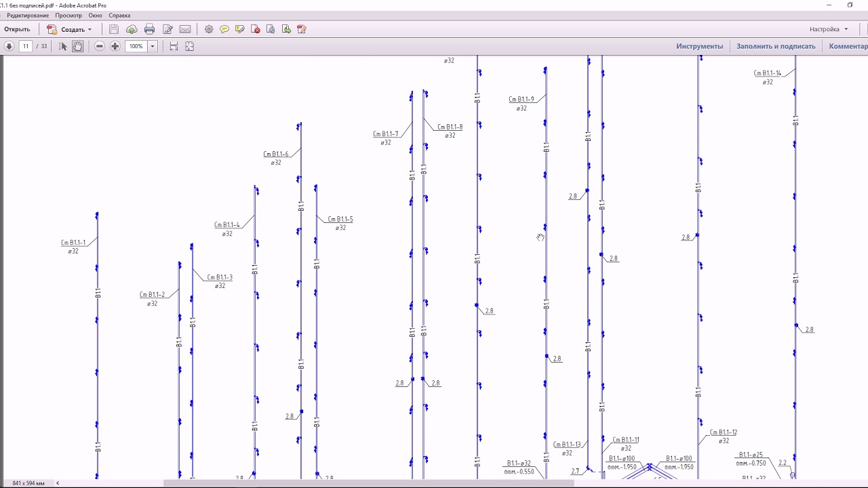Screen dimensions: 868x488
Task: Click the Открыть button
Action: [17, 29]
